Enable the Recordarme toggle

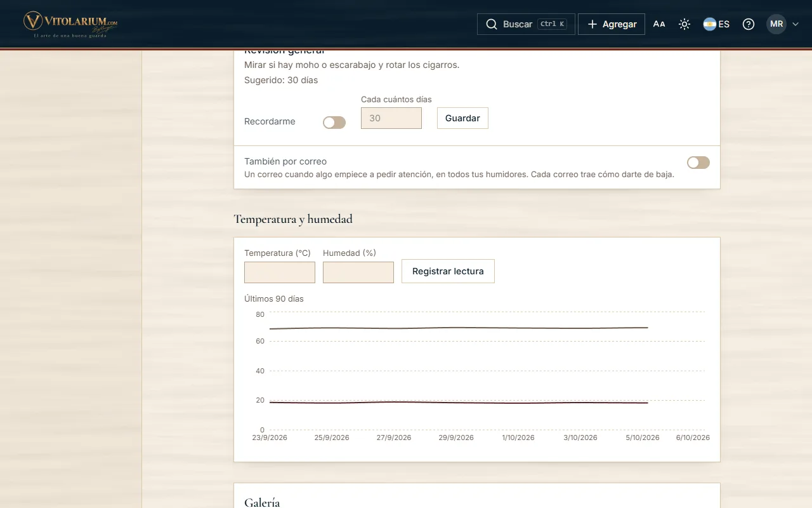[334, 123]
